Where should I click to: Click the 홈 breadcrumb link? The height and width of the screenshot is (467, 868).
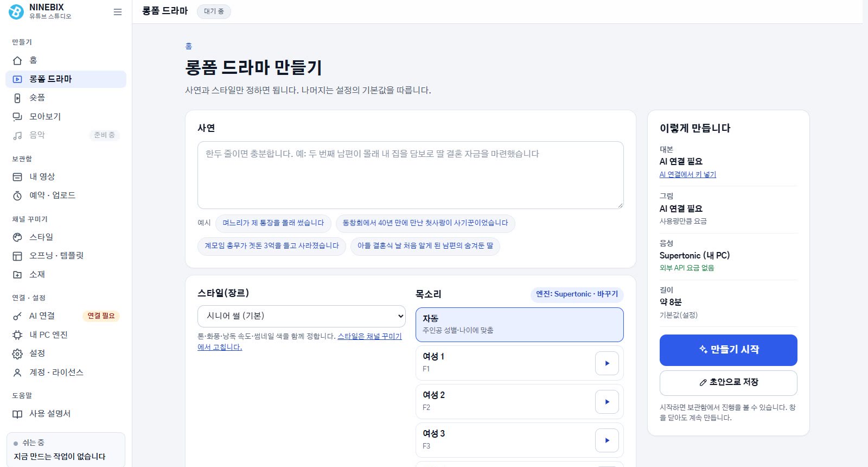[x=189, y=46]
